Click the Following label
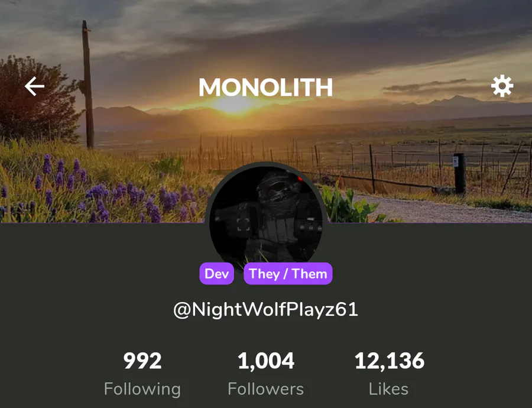 [x=142, y=389]
